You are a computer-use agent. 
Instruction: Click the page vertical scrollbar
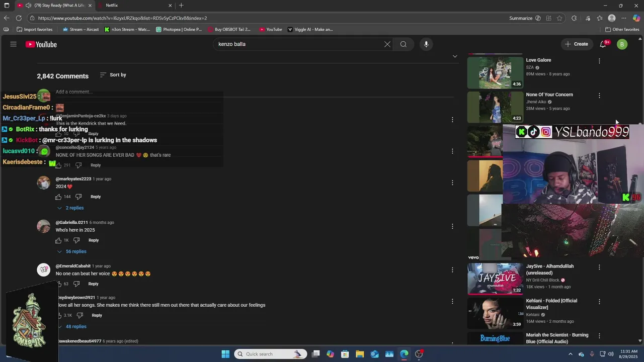640,191
